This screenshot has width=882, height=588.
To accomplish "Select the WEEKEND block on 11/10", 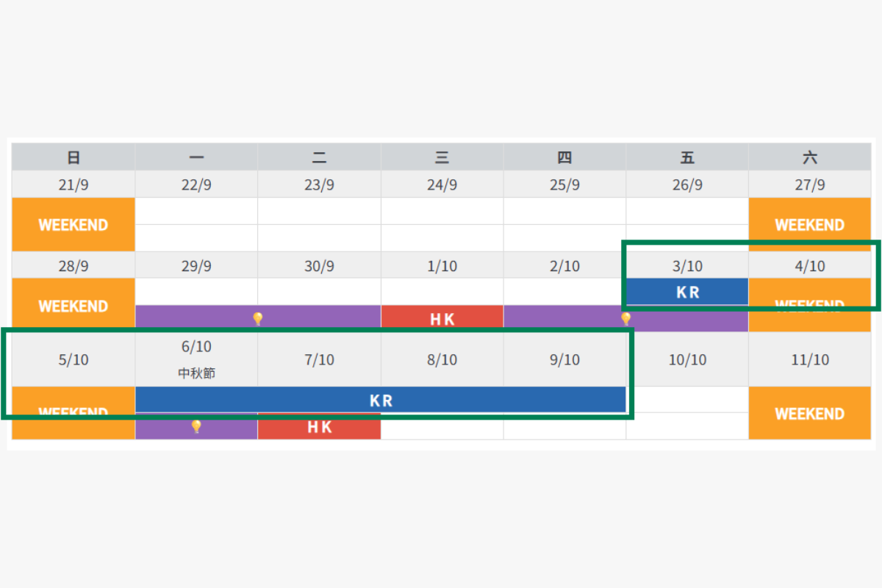I will pos(809,414).
